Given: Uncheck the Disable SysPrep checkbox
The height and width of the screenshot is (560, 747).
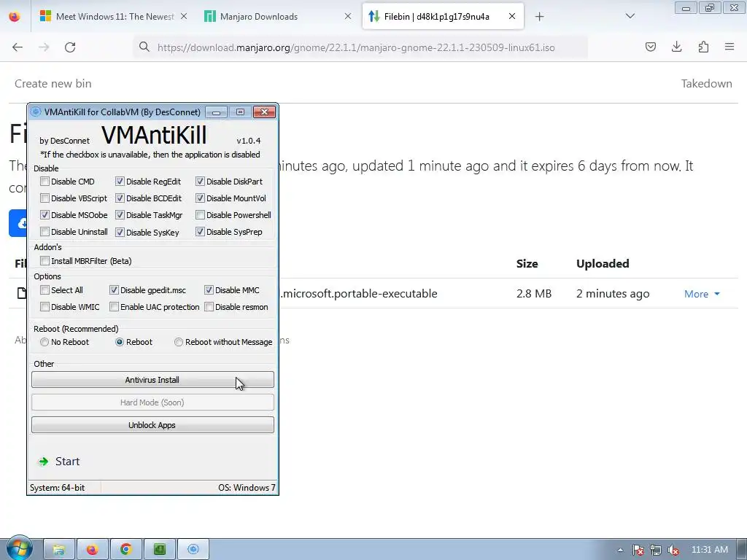Looking at the screenshot, I should point(200,232).
